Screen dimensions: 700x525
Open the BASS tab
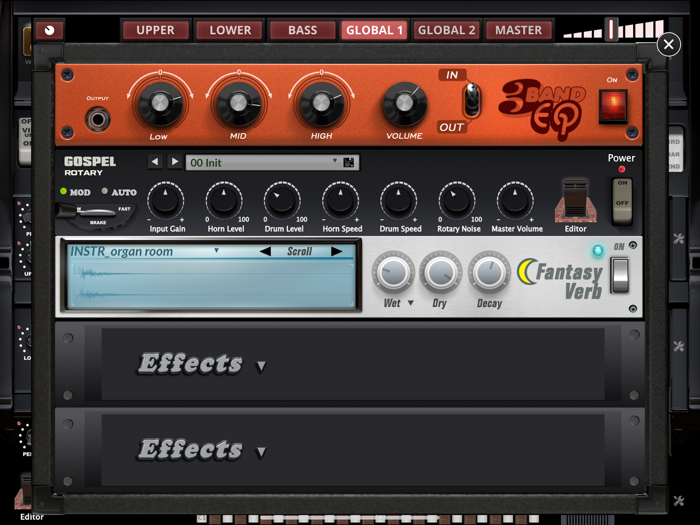point(302,30)
